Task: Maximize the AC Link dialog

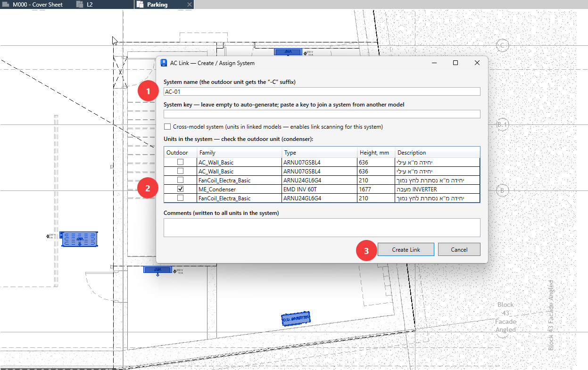Action: pos(455,63)
